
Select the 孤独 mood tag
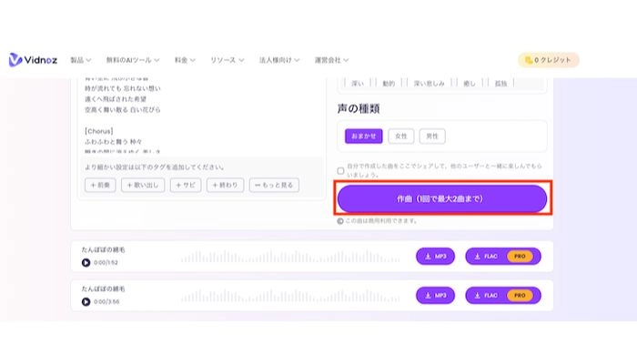(x=500, y=84)
